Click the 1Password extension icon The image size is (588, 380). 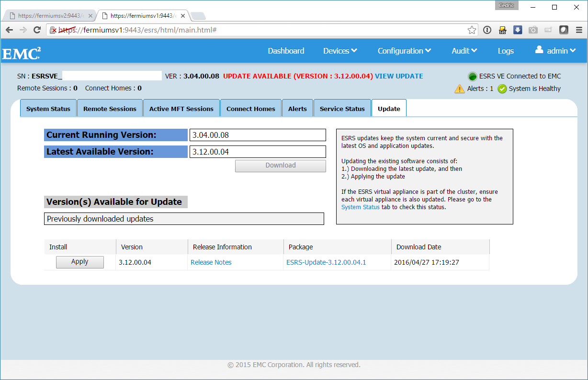487,30
